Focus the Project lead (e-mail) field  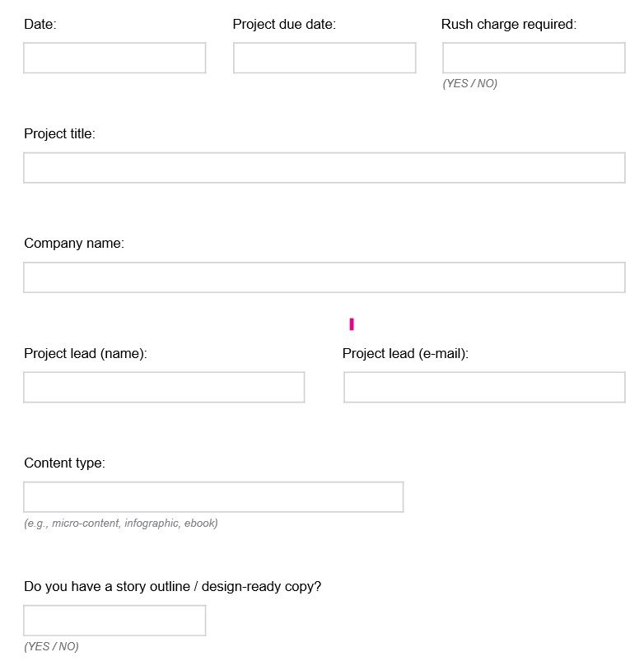tap(484, 387)
